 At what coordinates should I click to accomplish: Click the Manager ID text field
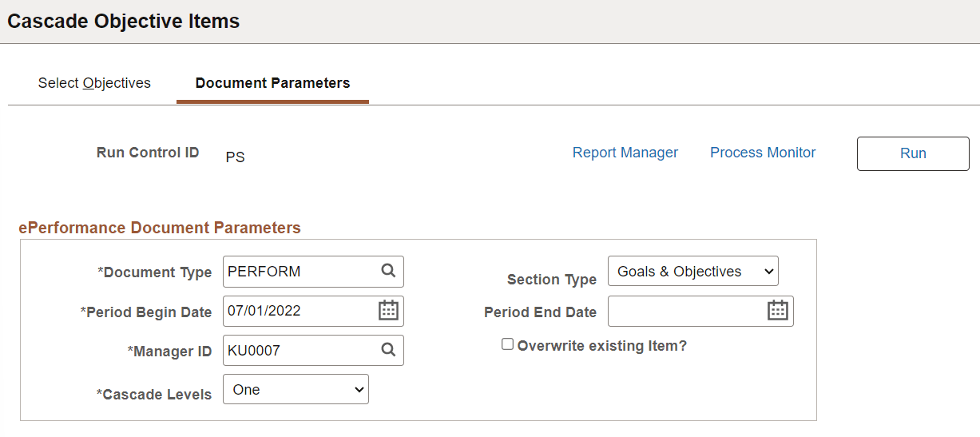(300, 350)
